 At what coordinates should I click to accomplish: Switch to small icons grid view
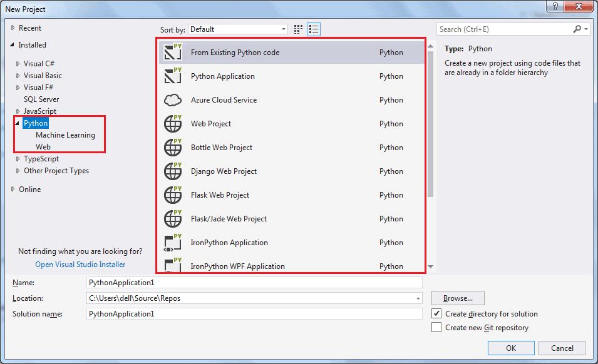point(298,29)
